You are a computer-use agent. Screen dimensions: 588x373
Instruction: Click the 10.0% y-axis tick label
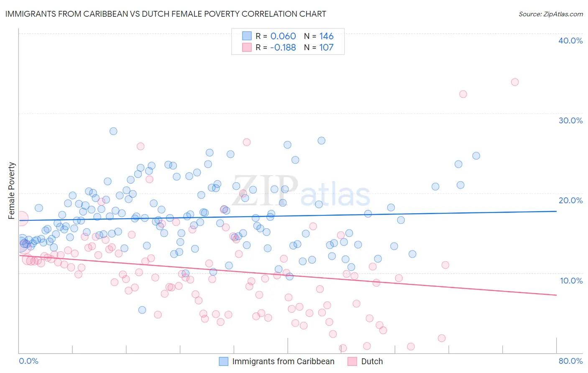pyautogui.click(x=571, y=281)
